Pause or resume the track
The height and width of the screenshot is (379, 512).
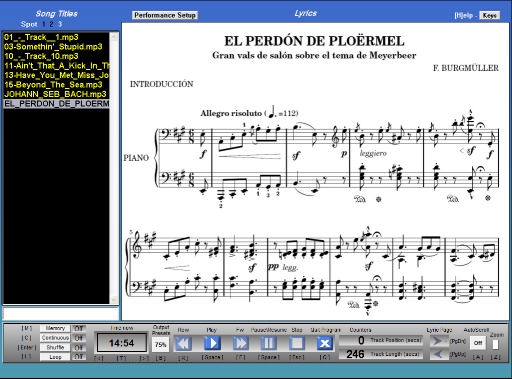pos(268,343)
